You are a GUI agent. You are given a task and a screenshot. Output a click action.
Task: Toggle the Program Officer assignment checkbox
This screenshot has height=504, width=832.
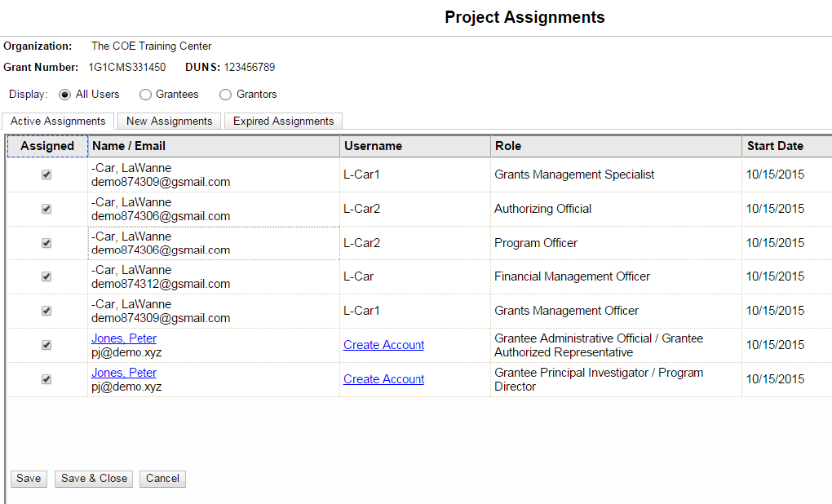(x=46, y=243)
